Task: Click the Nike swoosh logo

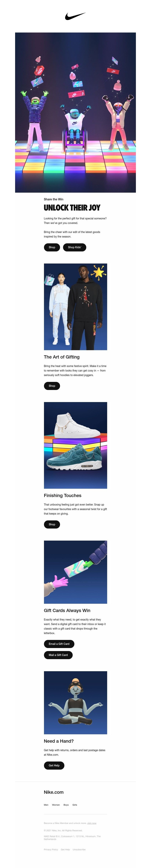Action: (x=75, y=16)
